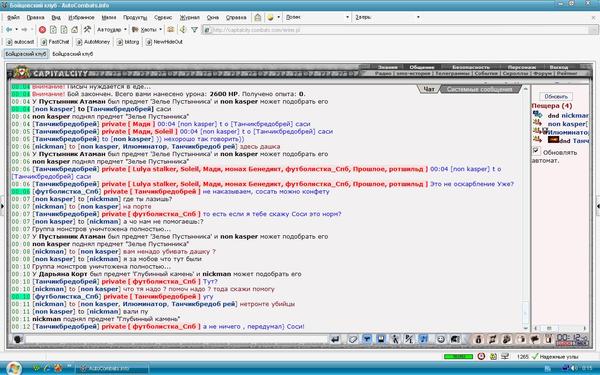
Task: Click the AutoCombats.info taskbar button
Action: 112,368
